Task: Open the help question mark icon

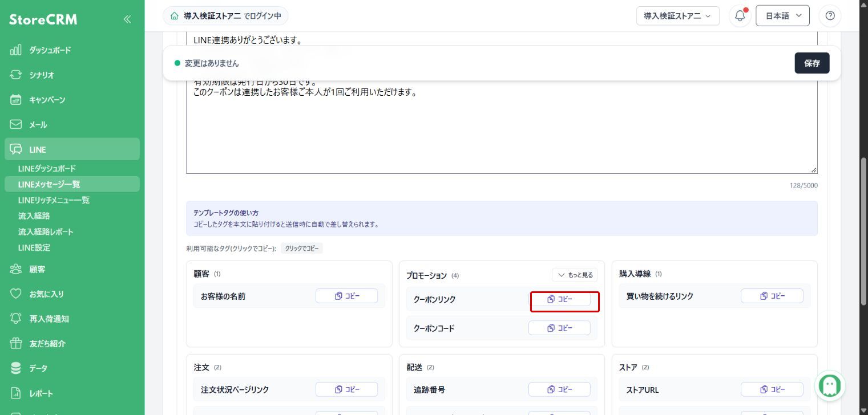Action: 830,16
